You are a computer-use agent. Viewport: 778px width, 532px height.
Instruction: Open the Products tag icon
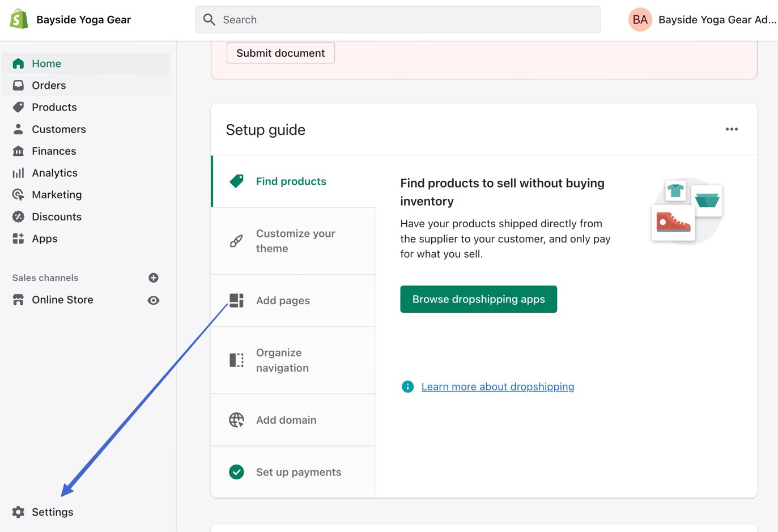(x=18, y=107)
